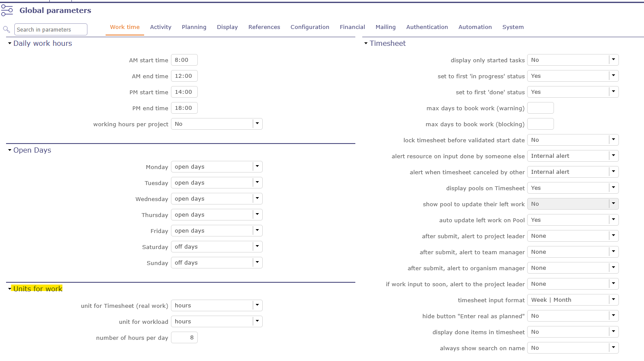Collapse the Daily work hours section
The height and width of the screenshot is (361, 644).
tap(10, 43)
